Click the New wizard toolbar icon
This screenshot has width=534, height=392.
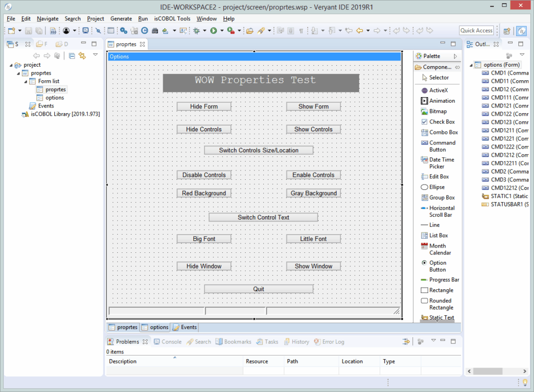point(11,31)
